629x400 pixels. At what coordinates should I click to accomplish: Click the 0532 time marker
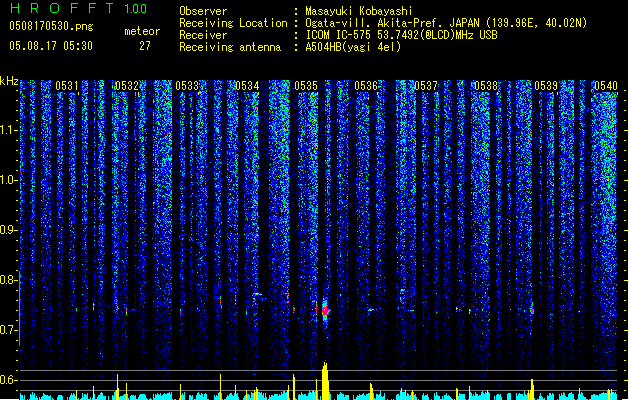coord(126,86)
